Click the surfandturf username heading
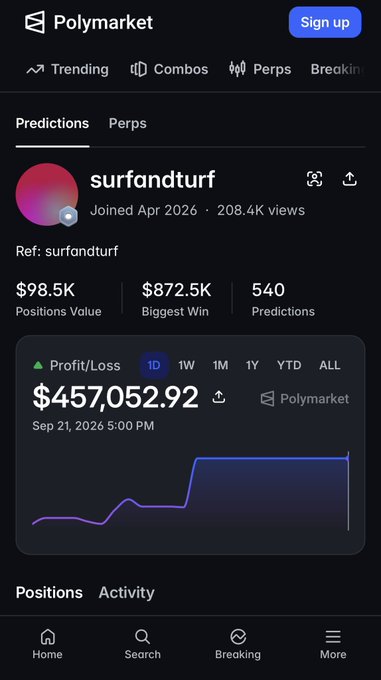This screenshot has width=381, height=680. [153, 180]
